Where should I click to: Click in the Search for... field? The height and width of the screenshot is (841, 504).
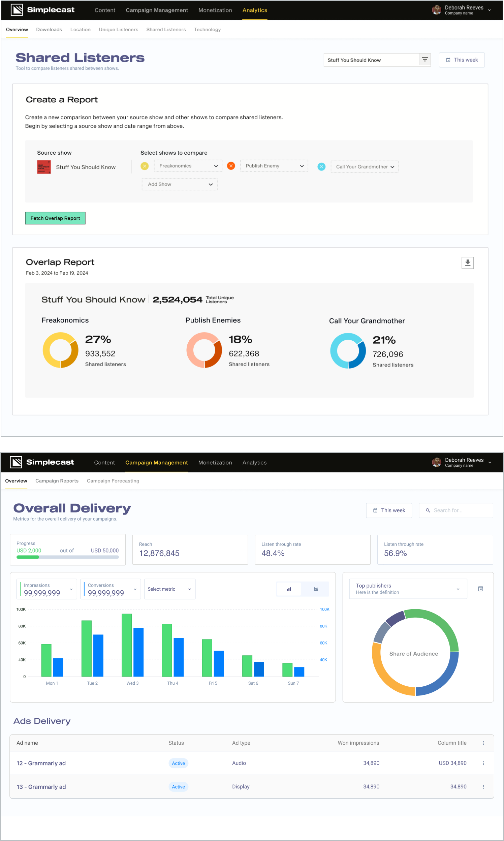(x=456, y=510)
